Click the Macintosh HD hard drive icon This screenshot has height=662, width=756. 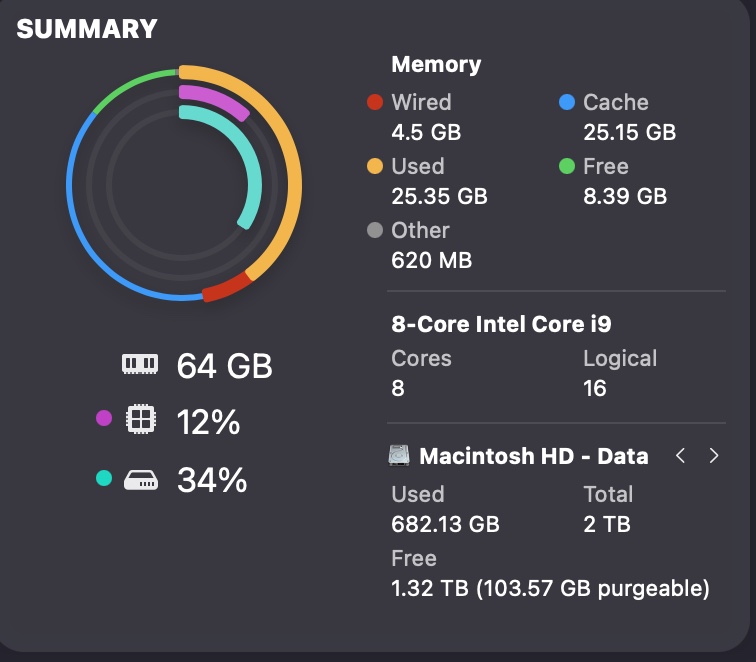(400, 456)
